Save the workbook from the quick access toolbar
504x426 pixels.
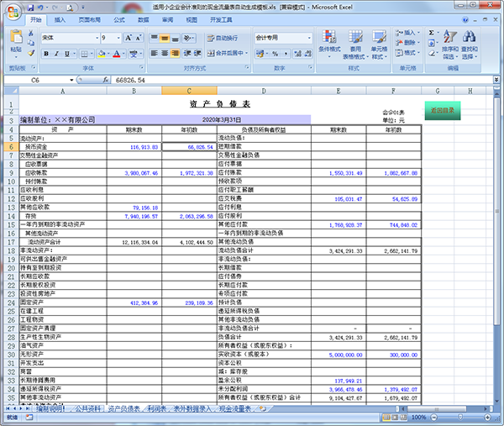click(30, 7)
